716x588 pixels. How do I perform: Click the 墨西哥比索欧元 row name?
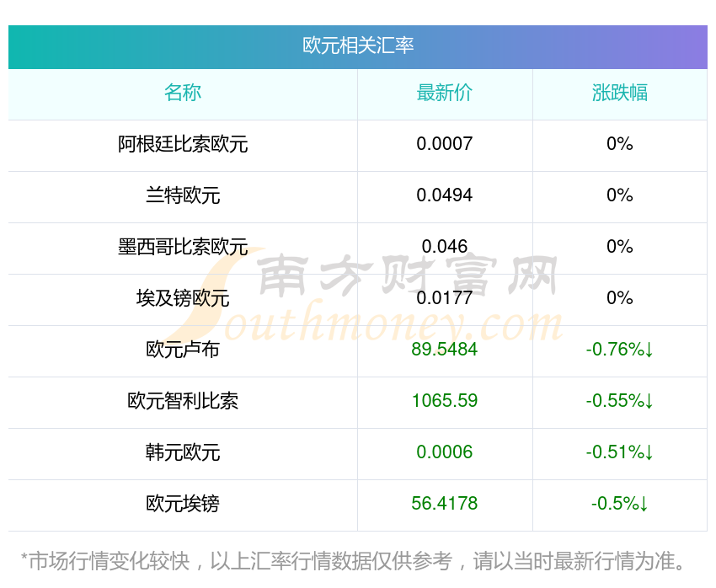pyautogui.click(x=183, y=247)
